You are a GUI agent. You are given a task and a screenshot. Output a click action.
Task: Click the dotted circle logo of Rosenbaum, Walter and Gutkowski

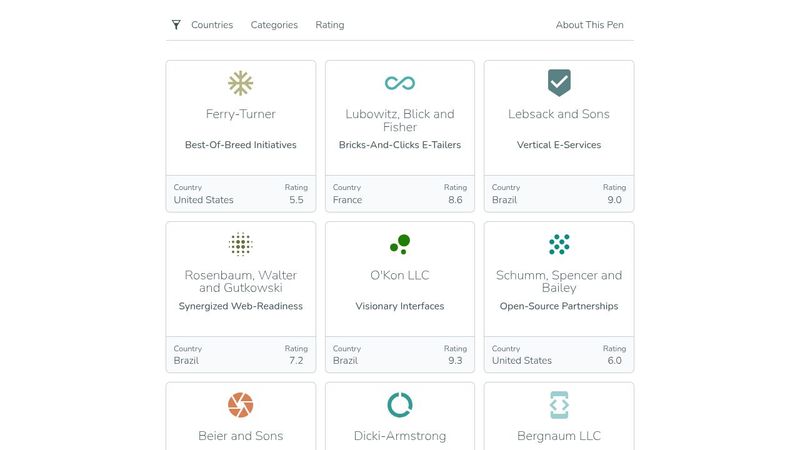coord(240,244)
